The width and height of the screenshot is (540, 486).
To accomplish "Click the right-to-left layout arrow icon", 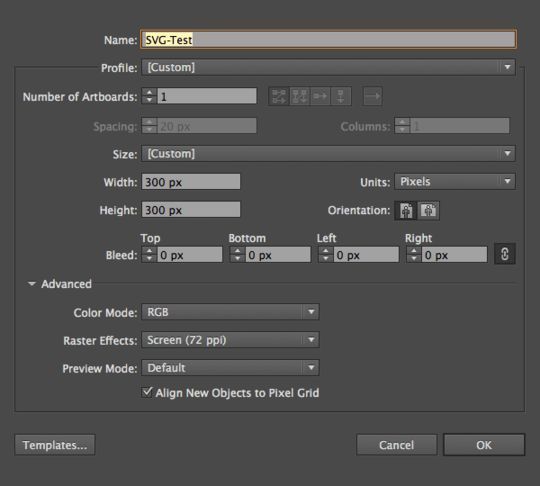I will point(372,96).
